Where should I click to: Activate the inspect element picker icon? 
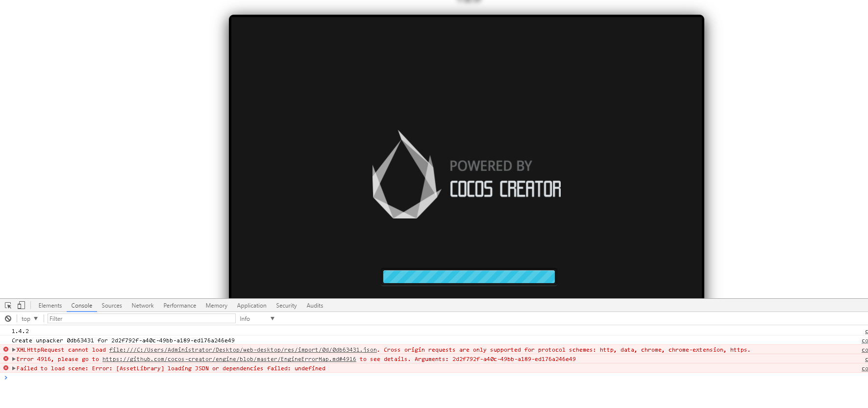(8, 305)
